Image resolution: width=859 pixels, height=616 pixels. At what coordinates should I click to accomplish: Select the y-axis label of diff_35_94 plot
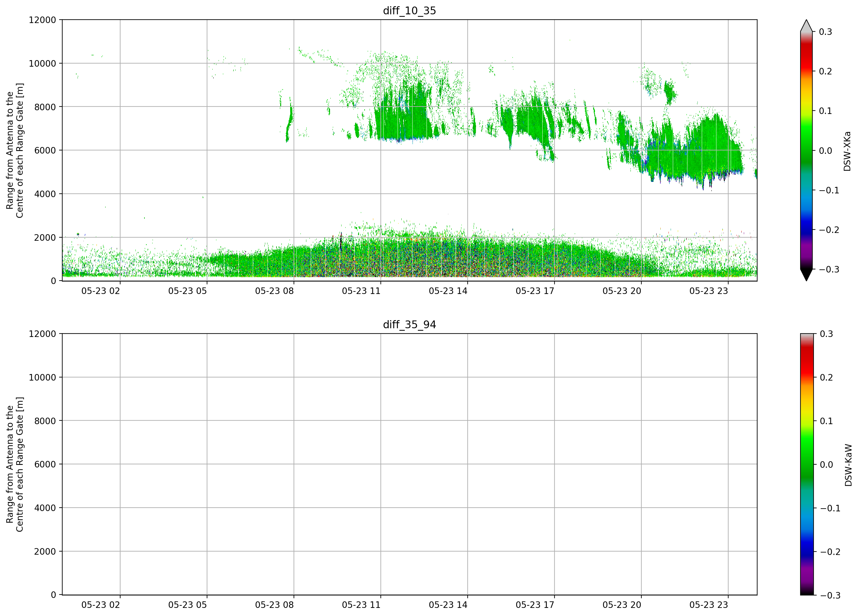point(15,464)
